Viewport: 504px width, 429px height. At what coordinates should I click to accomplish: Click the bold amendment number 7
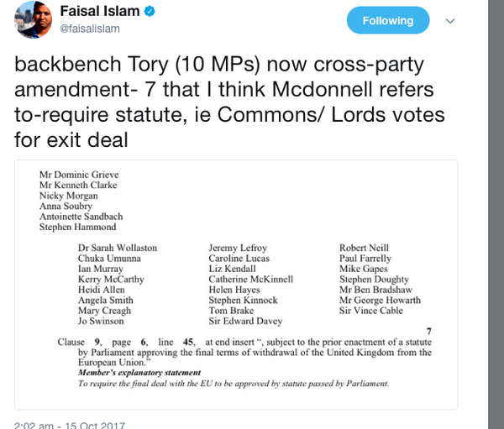point(428,332)
